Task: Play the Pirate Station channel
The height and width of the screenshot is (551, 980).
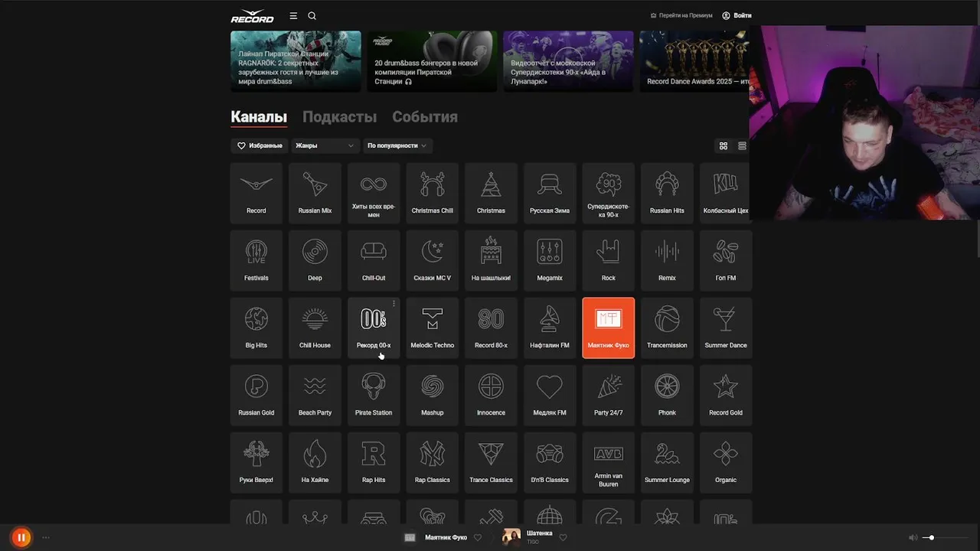Action: coord(374,395)
